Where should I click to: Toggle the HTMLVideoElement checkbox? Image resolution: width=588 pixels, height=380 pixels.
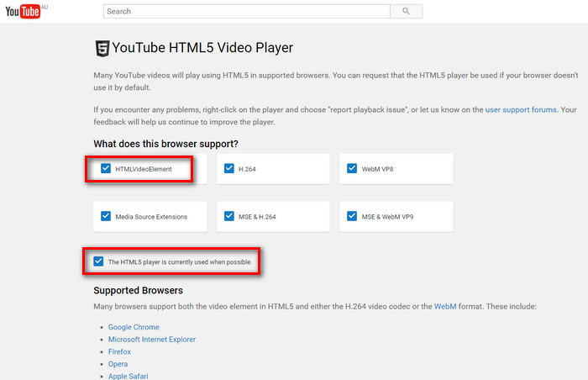coord(106,168)
